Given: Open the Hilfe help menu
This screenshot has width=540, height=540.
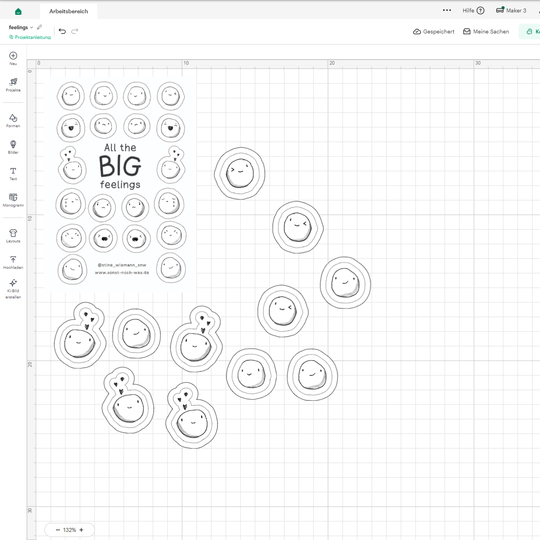Looking at the screenshot, I should tap(473, 11).
